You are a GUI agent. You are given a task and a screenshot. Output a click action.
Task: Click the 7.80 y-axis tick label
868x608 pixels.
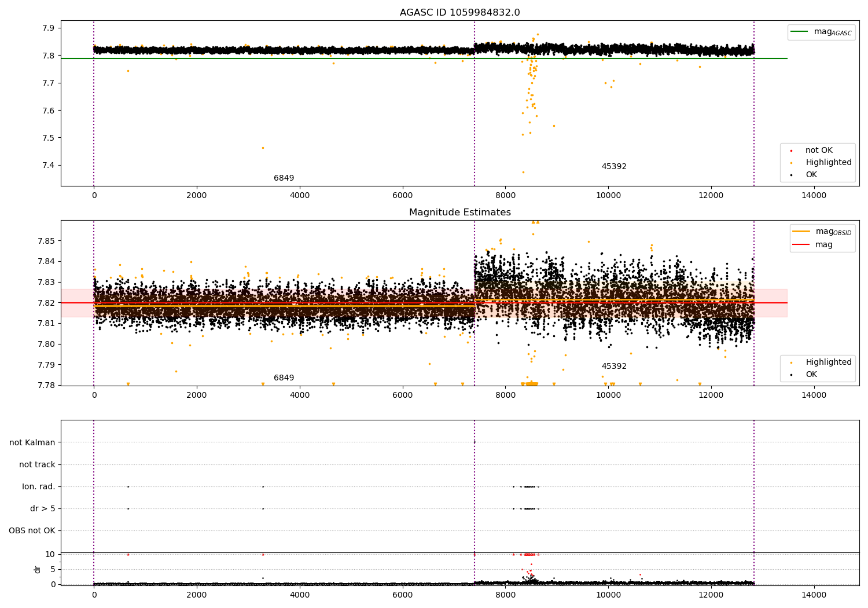point(46,344)
